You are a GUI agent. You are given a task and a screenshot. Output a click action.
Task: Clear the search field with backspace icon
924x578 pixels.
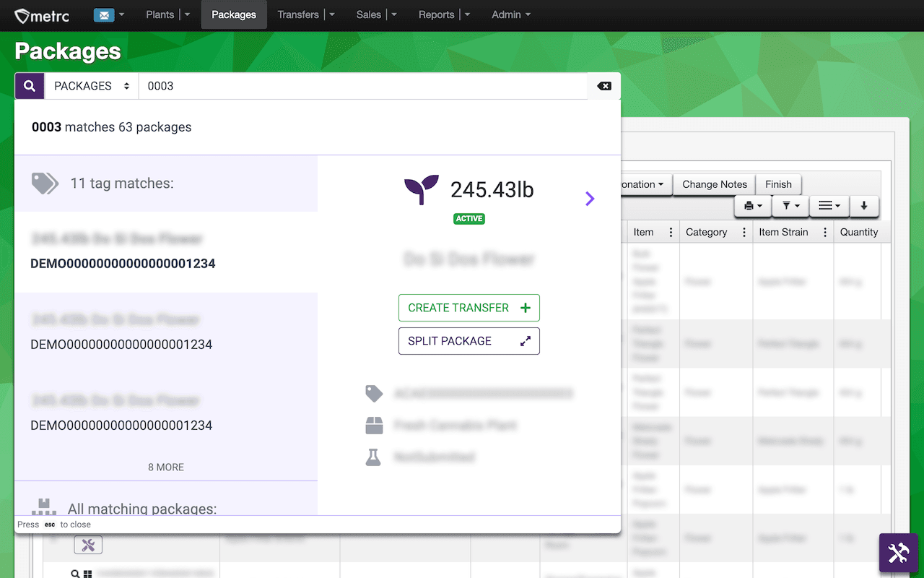point(604,86)
